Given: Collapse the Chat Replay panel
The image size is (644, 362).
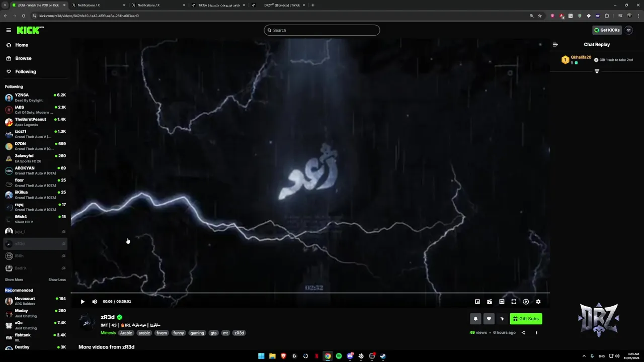Looking at the screenshot, I should 555,44.
